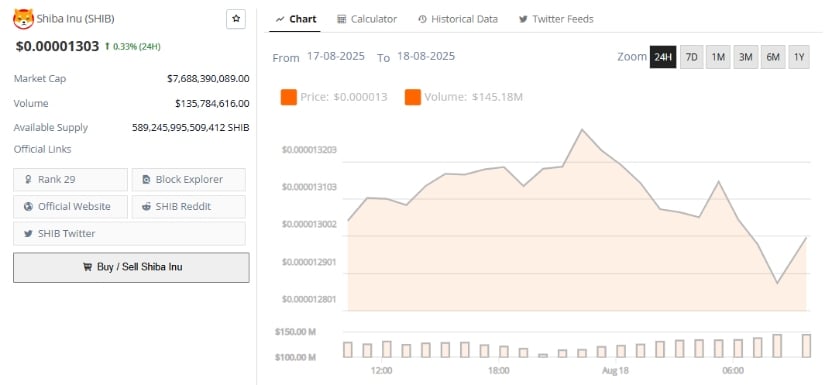The image size is (825, 385).
Task: Click the Rank 29 button
Action: (71, 179)
